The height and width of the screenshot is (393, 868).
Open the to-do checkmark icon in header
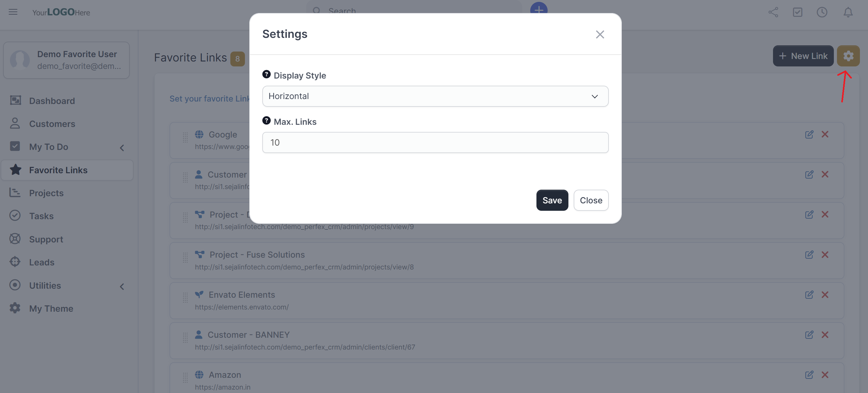tap(797, 12)
